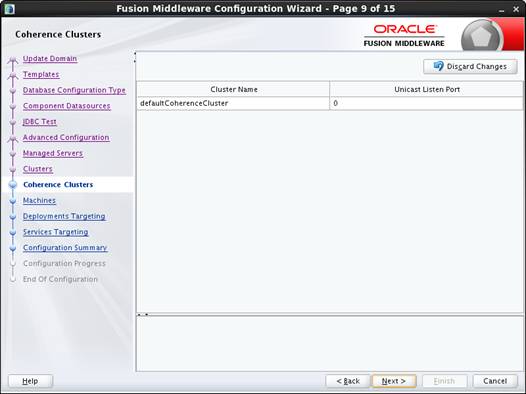
Task: Click the step marker beside Clusters
Action: (13, 170)
